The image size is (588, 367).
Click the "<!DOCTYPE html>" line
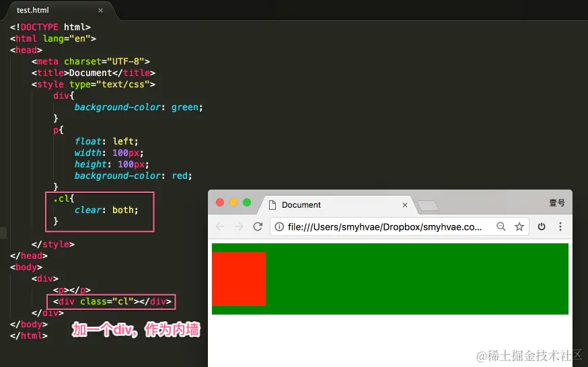[x=50, y=28]
